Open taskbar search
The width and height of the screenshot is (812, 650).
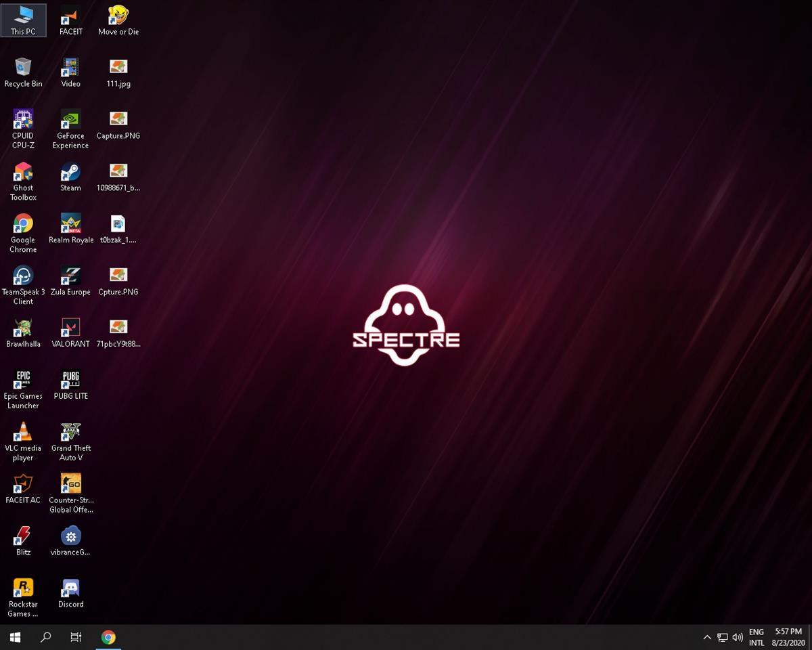[x=46, y=637]
